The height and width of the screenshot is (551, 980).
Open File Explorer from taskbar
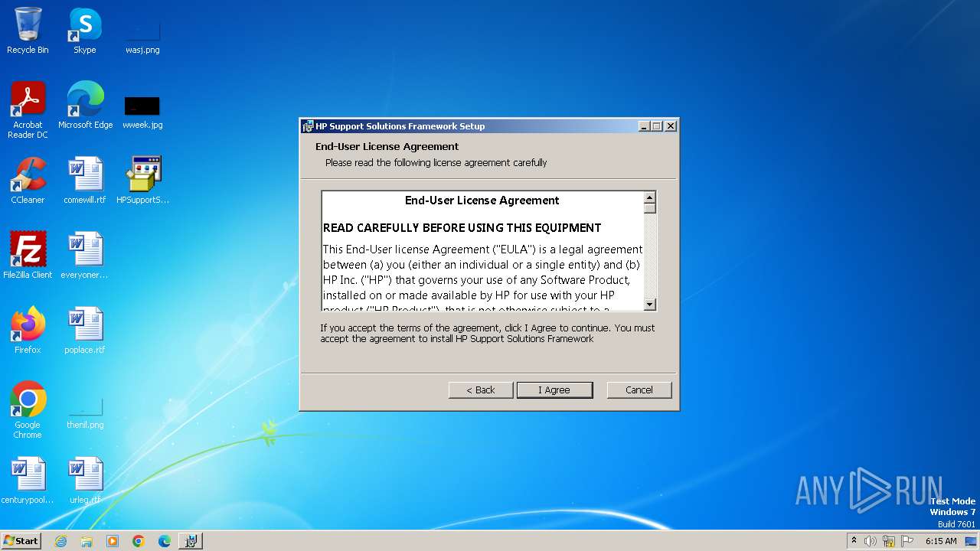(87, 541)
